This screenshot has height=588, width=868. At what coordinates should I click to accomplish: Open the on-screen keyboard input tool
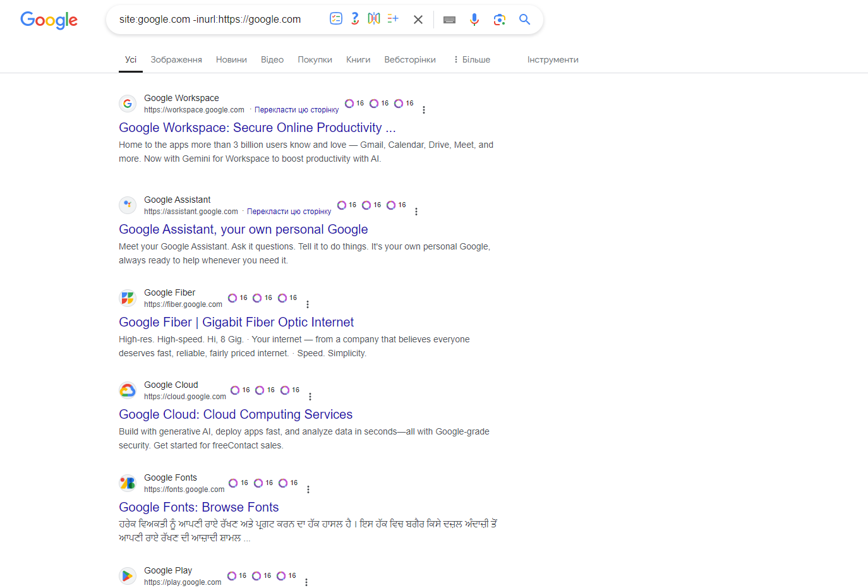449,20
